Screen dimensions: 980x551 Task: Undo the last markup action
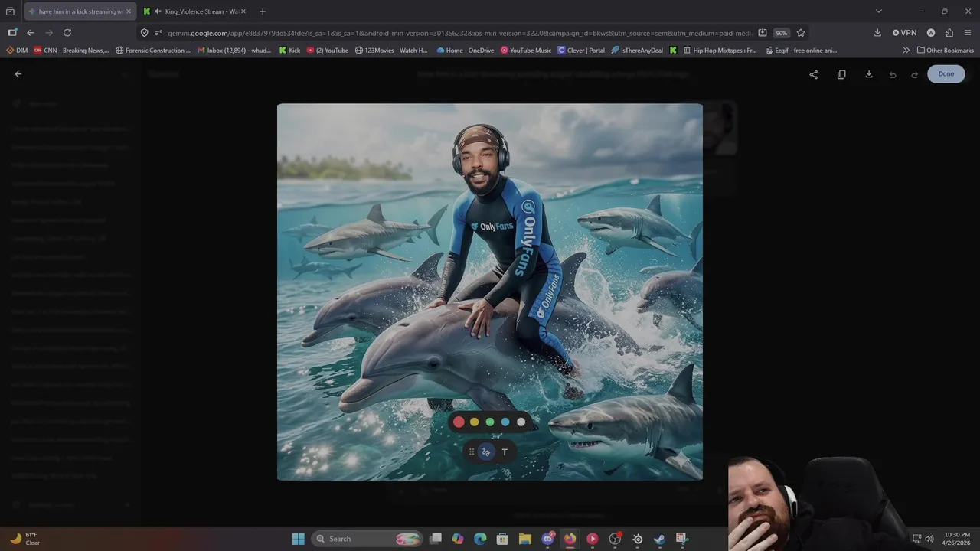pyautogui.click(x=893, y=74)
